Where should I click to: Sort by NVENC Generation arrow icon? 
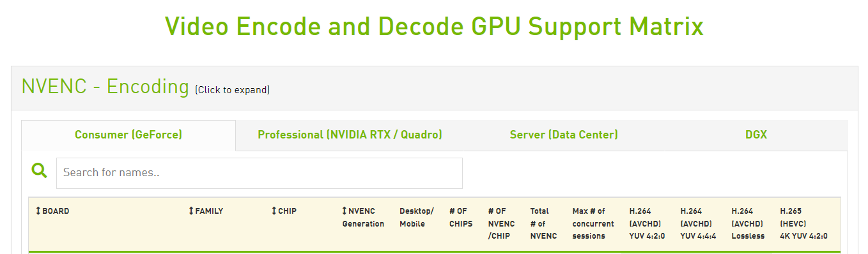click(345, 211)
